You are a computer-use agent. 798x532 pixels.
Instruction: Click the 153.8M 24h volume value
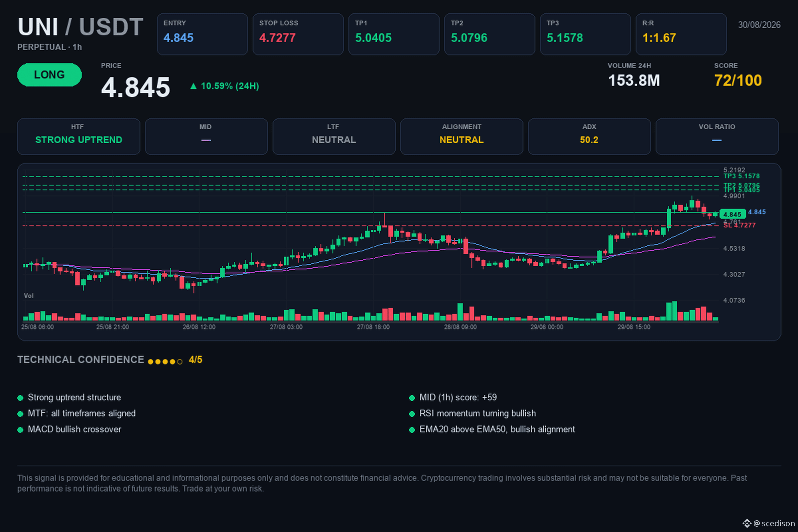coord(634,81)
